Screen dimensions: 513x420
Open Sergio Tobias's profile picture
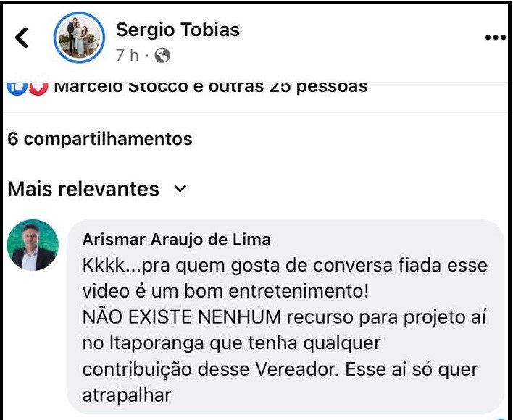(x=79, y=38)
